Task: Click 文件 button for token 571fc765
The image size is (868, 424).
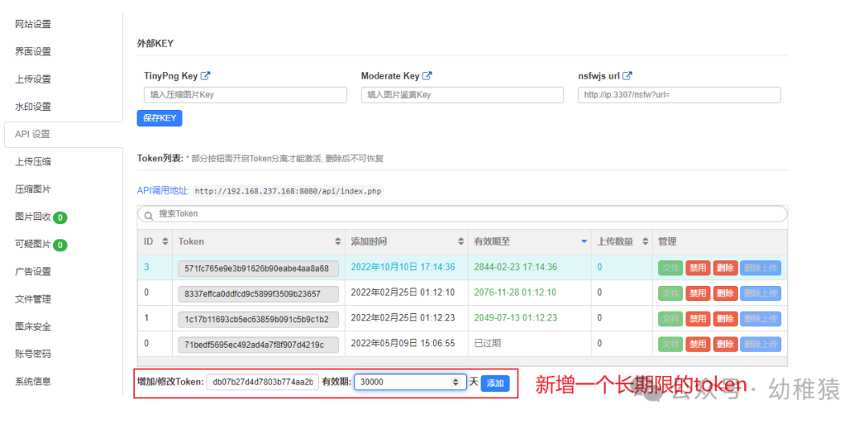Action: click(670, 268)
